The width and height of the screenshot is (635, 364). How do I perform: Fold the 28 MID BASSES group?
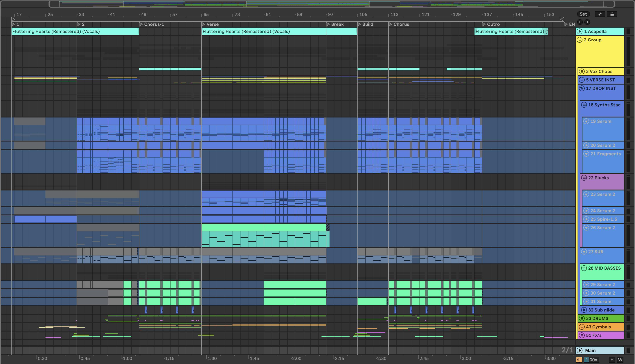(x=584, y=268)
